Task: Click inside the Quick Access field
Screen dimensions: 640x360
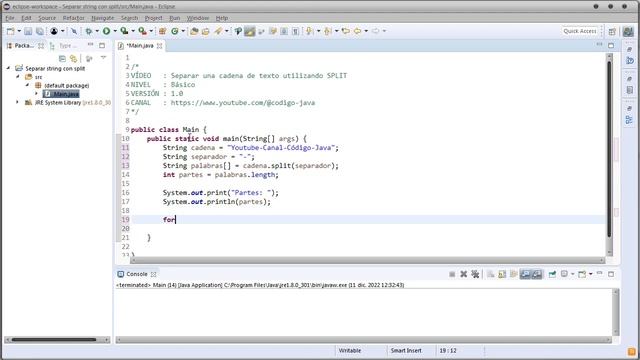Action: [x=580, y=31]
